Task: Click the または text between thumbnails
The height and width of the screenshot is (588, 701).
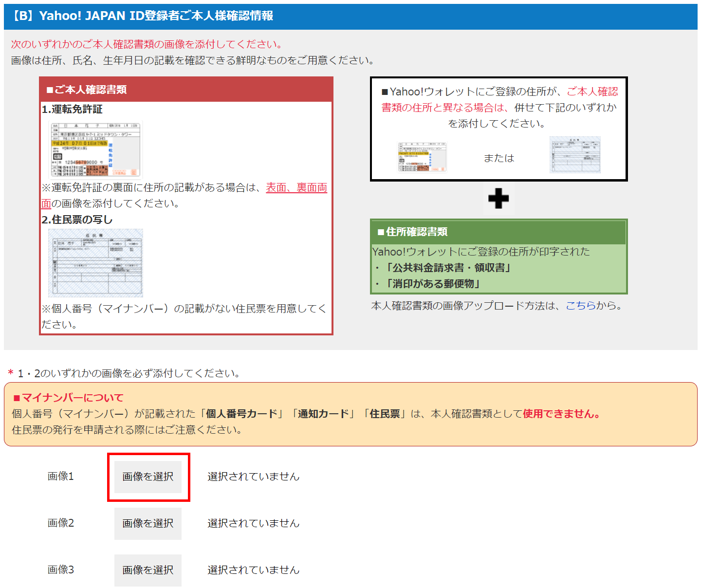Action: pos(499,158)
